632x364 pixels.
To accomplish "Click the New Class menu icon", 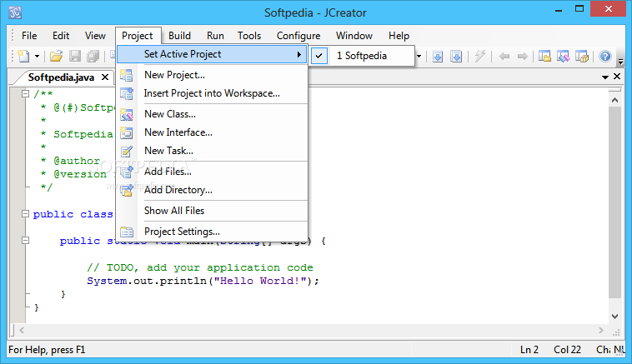I will (126, 114).
